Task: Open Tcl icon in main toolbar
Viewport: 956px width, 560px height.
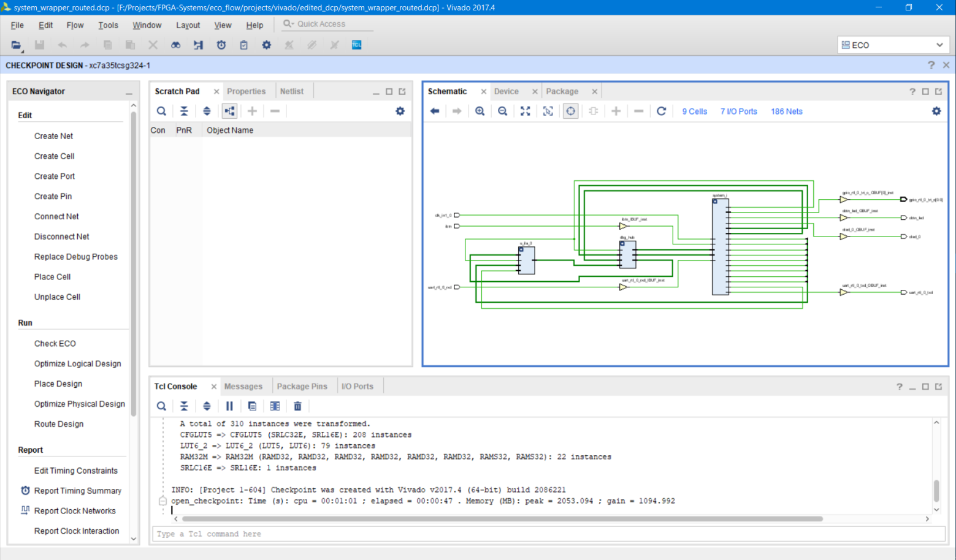Action: click(356, 45)
